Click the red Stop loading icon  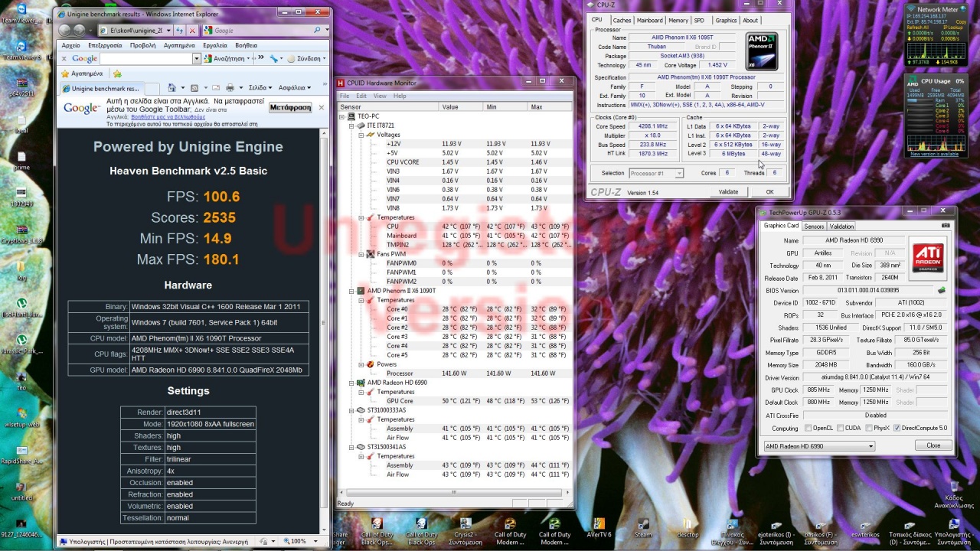point(191,31)
